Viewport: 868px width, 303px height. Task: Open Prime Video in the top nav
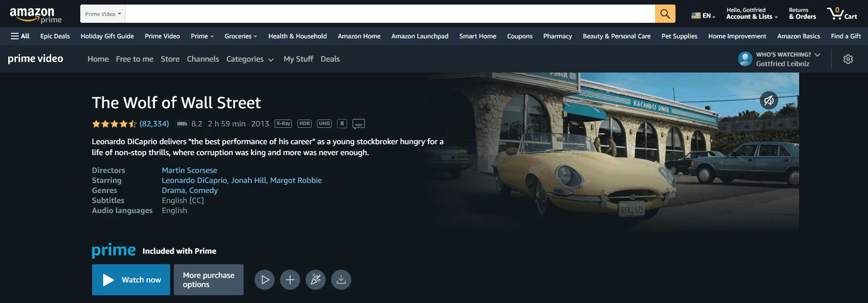coord(162,36)
